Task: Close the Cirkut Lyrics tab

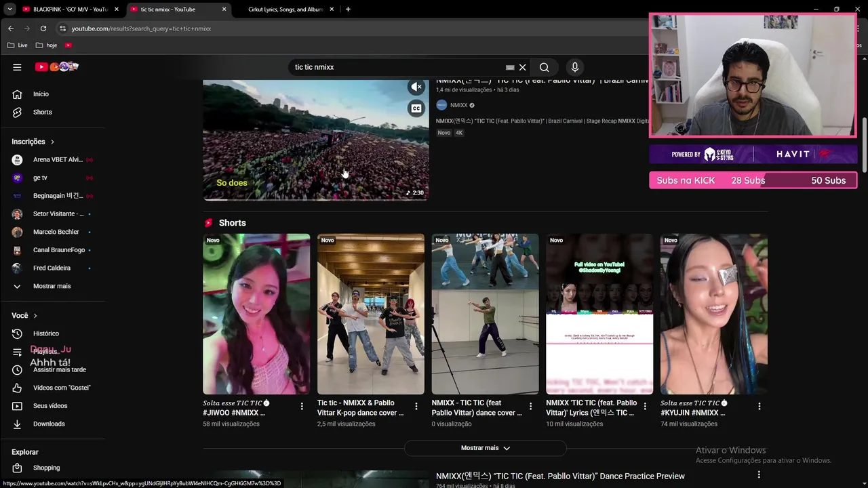Action: [332, 9]
